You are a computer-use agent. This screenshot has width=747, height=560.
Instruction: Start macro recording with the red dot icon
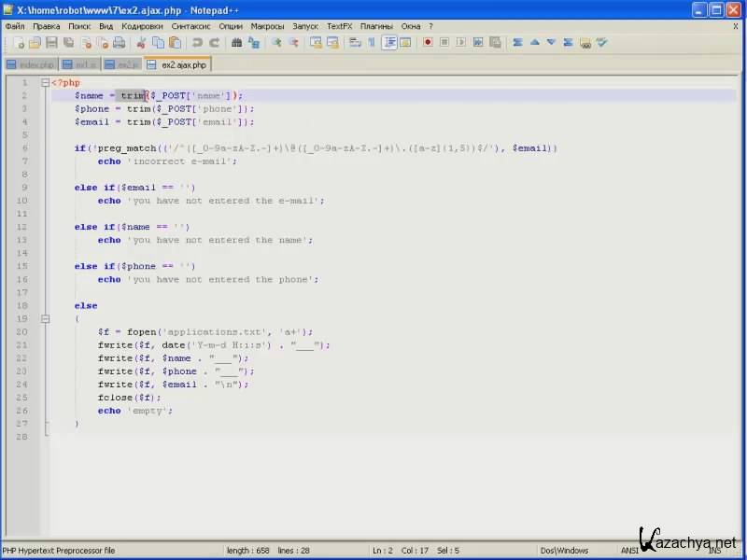428,42
